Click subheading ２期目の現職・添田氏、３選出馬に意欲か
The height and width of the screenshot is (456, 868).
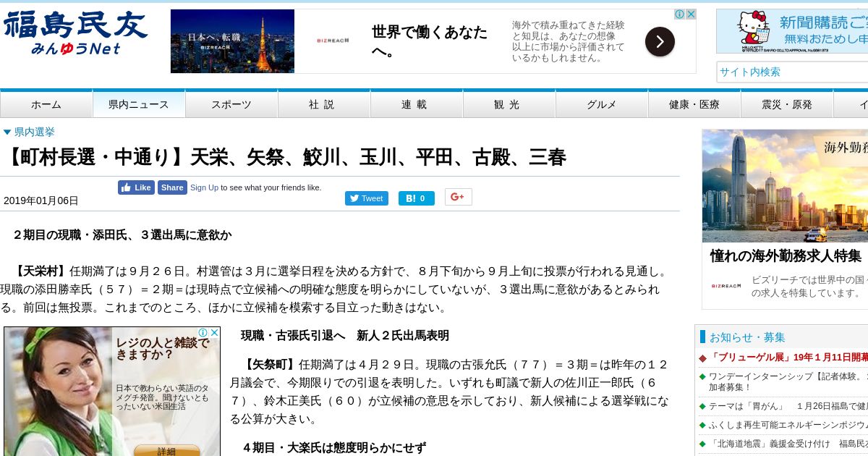[x=122, y=235]
